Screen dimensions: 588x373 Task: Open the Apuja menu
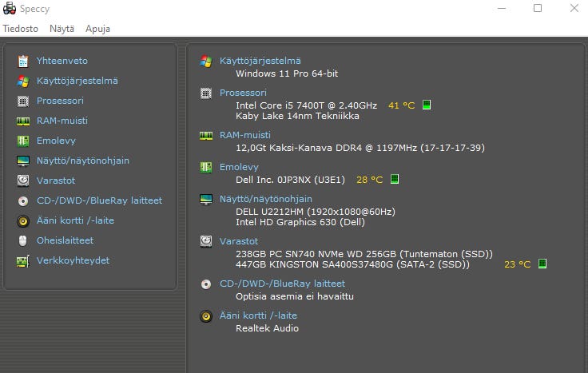point(97,29)
